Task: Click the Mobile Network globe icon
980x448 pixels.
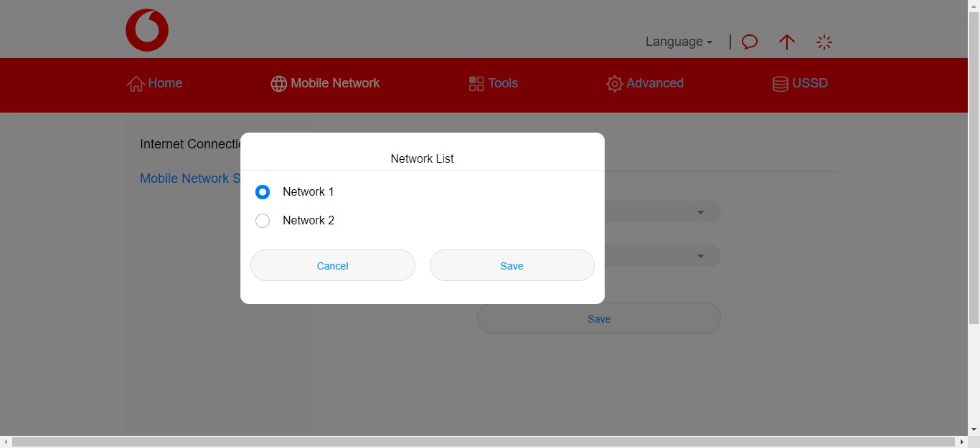Action: click(x=278, y=83)
